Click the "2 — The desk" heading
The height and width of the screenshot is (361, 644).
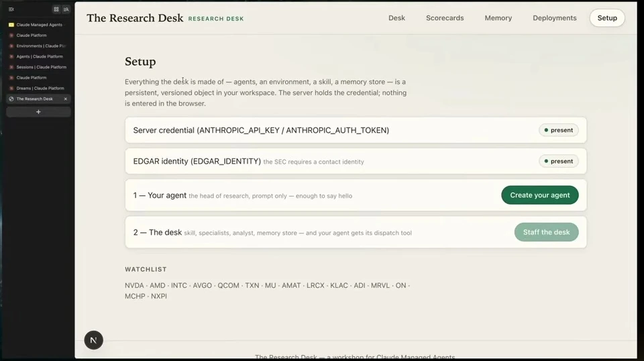[x=157, y=232]
